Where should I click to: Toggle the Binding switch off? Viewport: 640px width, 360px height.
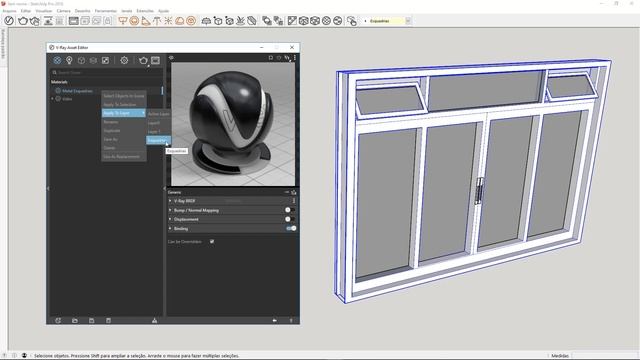(x=291, y=228)
